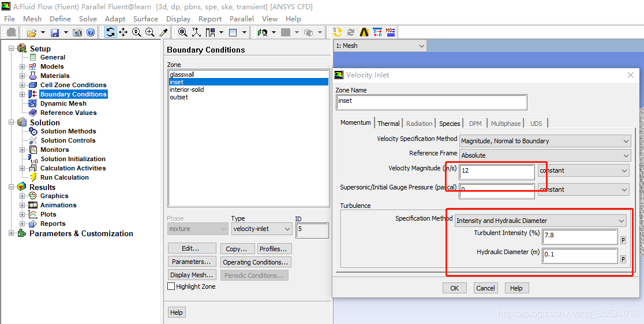Click the camera screenshot icon
The height and width of the screenshot is (324, 644).
click(77, 32)
